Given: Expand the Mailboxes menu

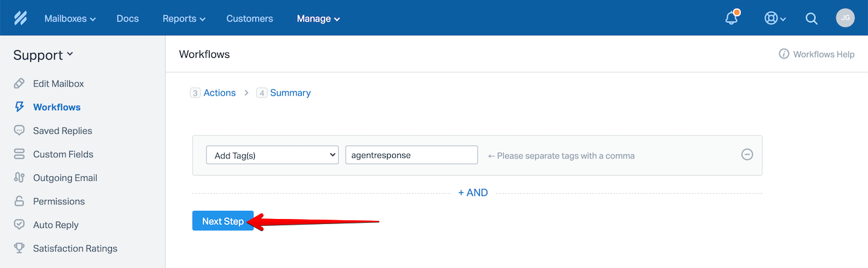Looking at the screenshot, I should click(x=70, y=18).
